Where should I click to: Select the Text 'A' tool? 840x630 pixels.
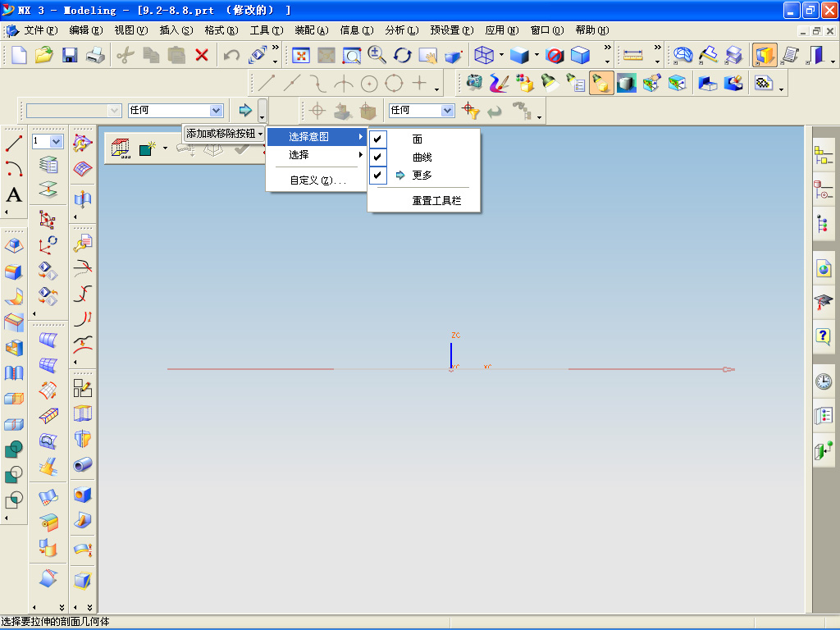coord(14,194)
